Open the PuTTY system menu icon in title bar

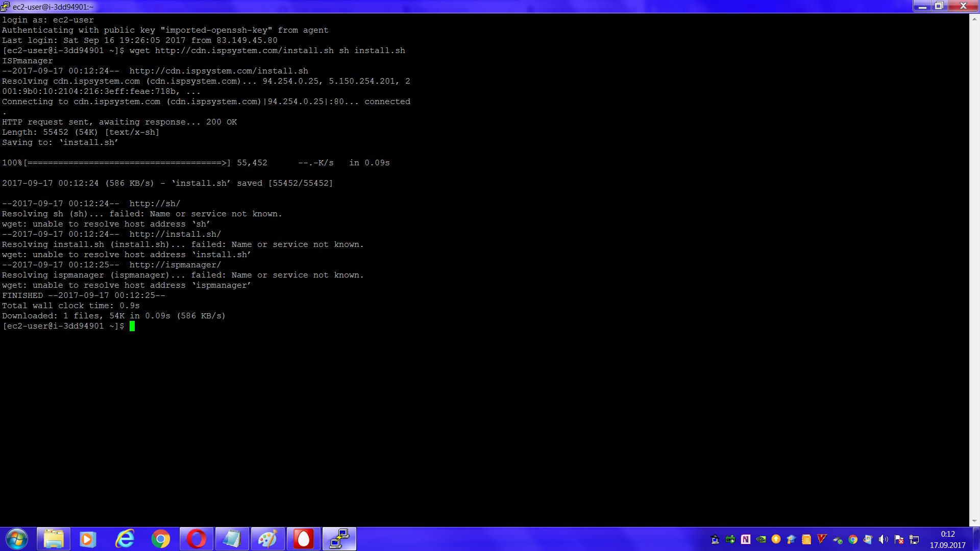click(x=5, y=6)
